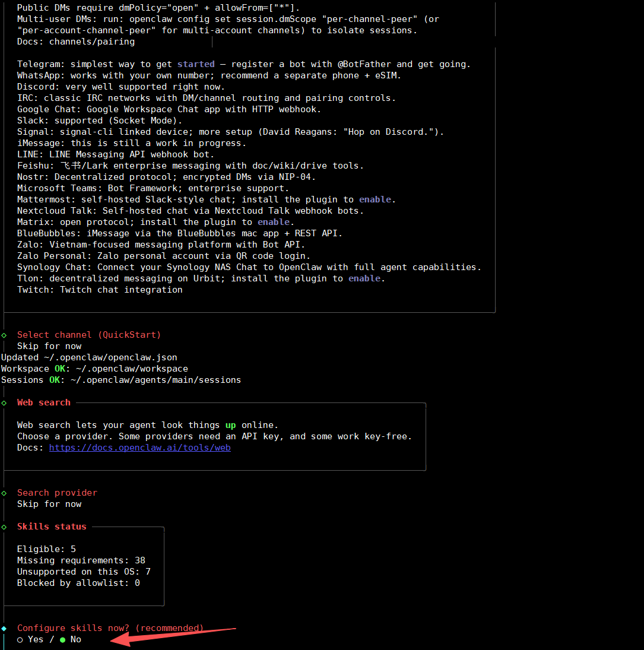Click 'enable' in the Matrix line
This screenshot has width=644, height=650.
point(274,222)
